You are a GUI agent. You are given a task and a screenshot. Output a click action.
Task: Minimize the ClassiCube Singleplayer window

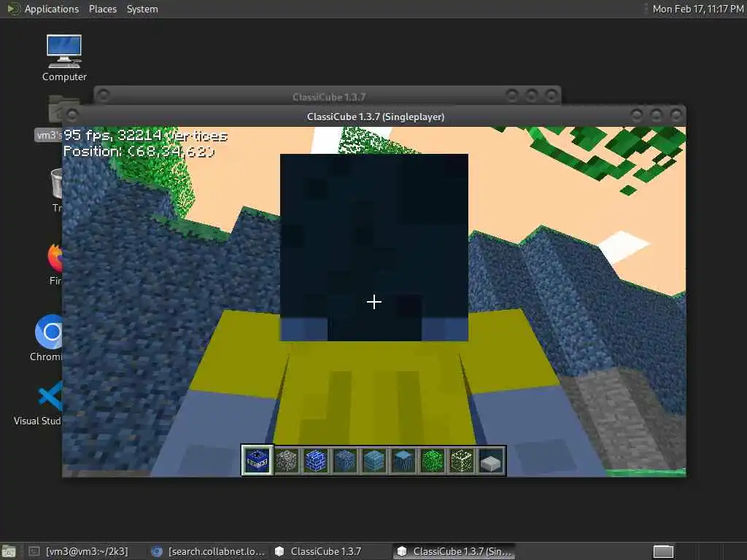click(636, 114)
